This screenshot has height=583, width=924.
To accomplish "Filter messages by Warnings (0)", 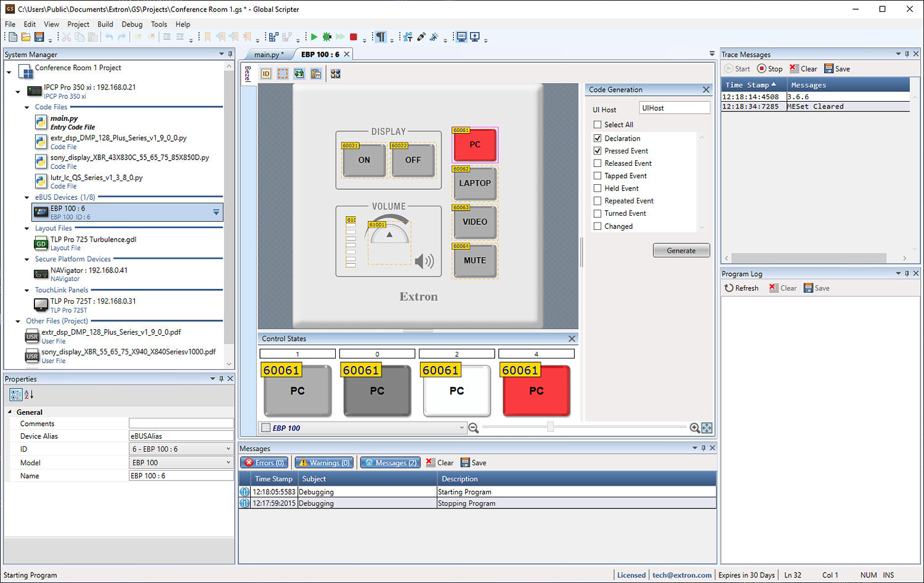I will [325, 463].
